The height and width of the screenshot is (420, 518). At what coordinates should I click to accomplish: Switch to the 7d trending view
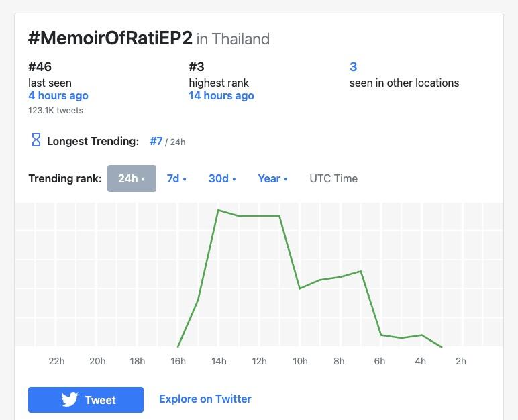tap(176, 178)
